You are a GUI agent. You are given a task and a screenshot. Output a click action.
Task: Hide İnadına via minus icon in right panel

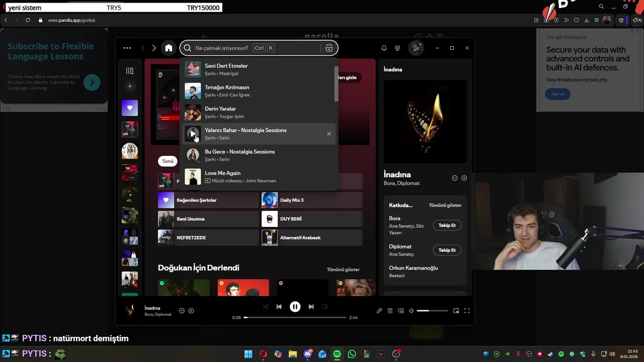click(x=454, y=178)
